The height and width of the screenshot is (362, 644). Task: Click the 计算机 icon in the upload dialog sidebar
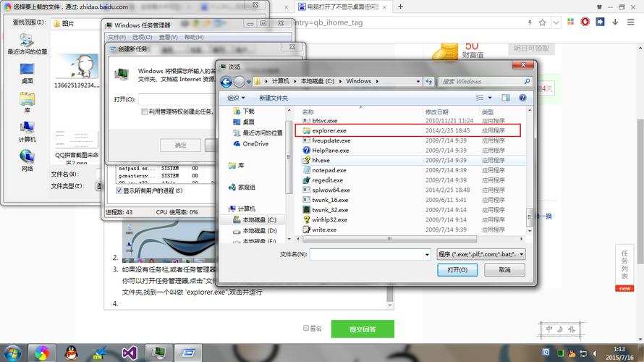click(27, 132)
